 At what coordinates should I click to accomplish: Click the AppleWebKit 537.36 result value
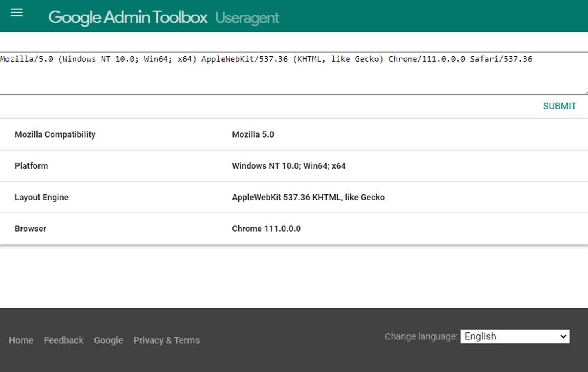point(308,197)
